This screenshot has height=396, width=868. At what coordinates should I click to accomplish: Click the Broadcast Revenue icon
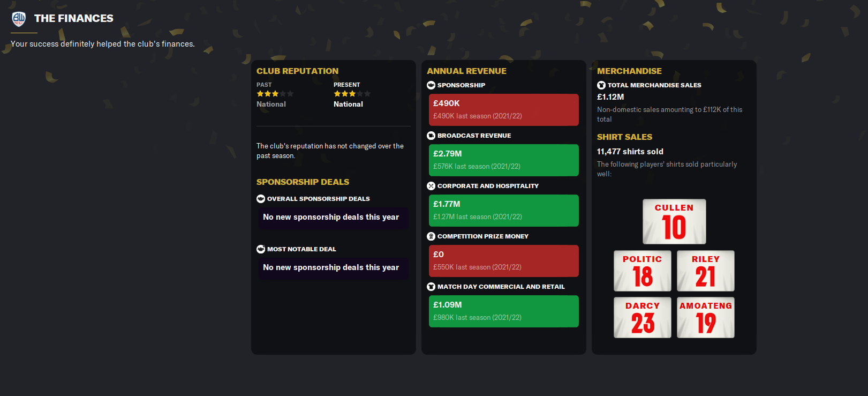[x=431, y=136]
